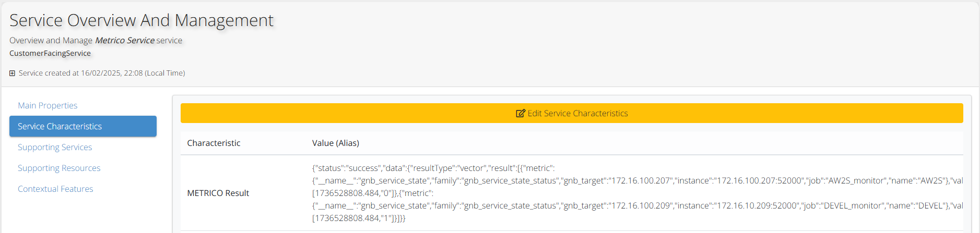980x233 pixels.
Task: Select the Service Characteristics tab
Action: (x=82, y=126)
